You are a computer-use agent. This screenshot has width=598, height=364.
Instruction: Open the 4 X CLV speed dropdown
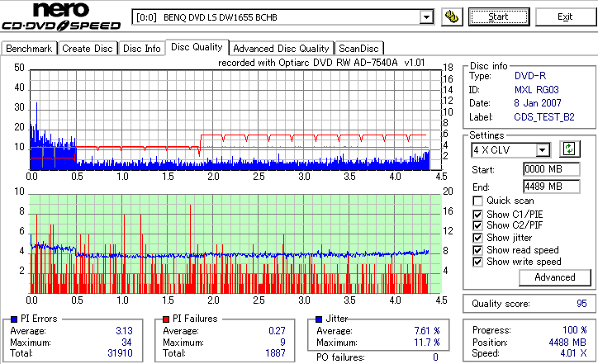[x=510, y=149]
